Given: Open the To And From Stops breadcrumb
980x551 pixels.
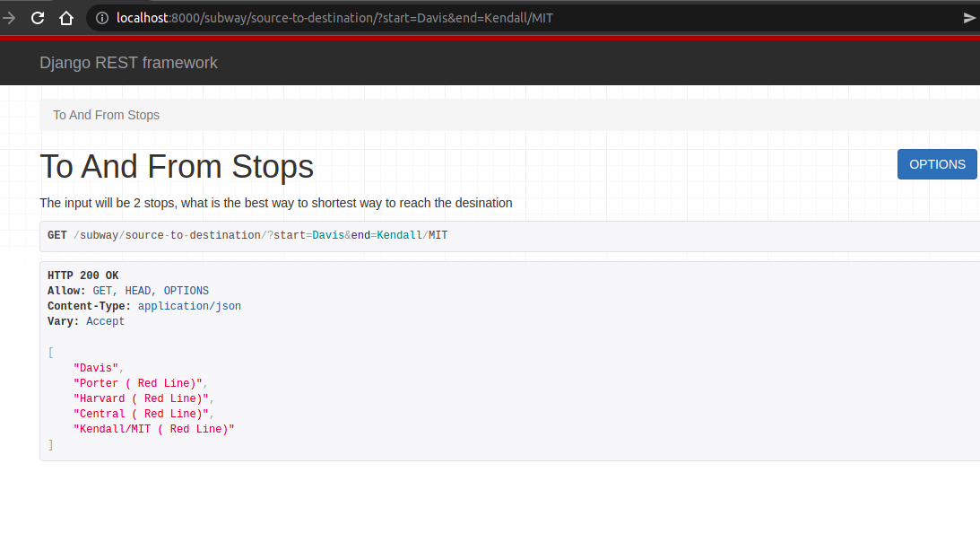Looking at the screenshot, I should (106, 115).
